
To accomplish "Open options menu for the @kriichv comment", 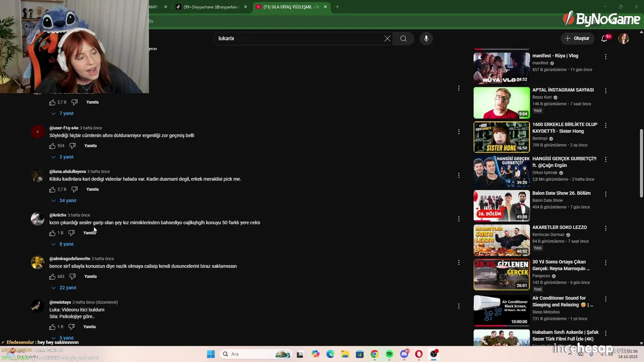I will click(458, 219).
